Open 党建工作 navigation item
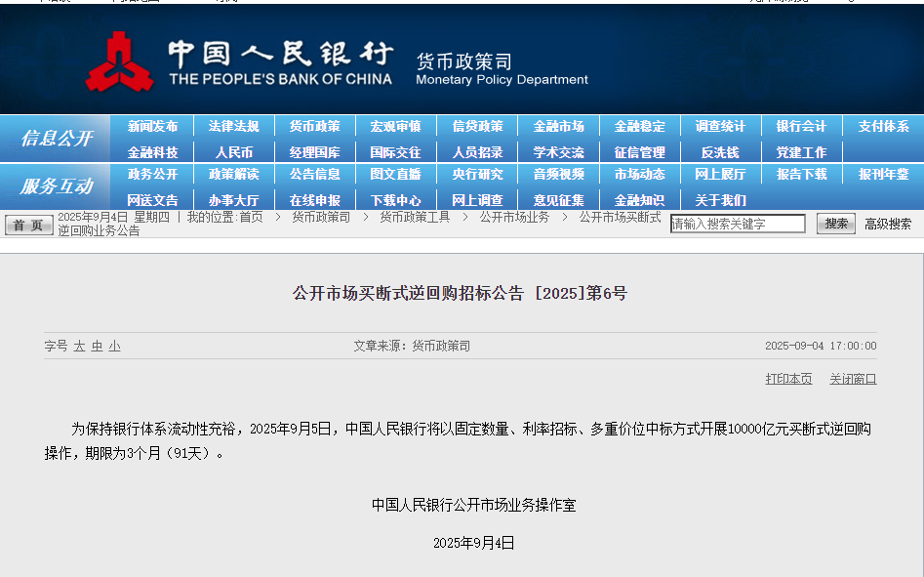 [801, 152]
